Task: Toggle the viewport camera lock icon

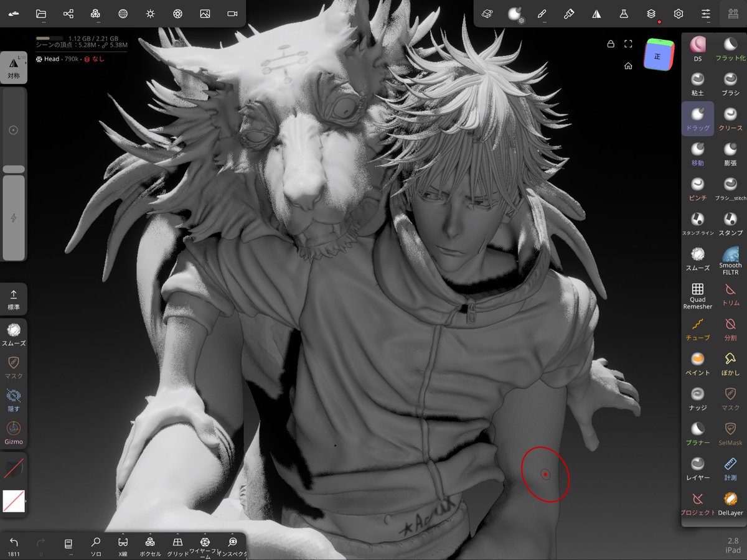Action: [611, 44]
